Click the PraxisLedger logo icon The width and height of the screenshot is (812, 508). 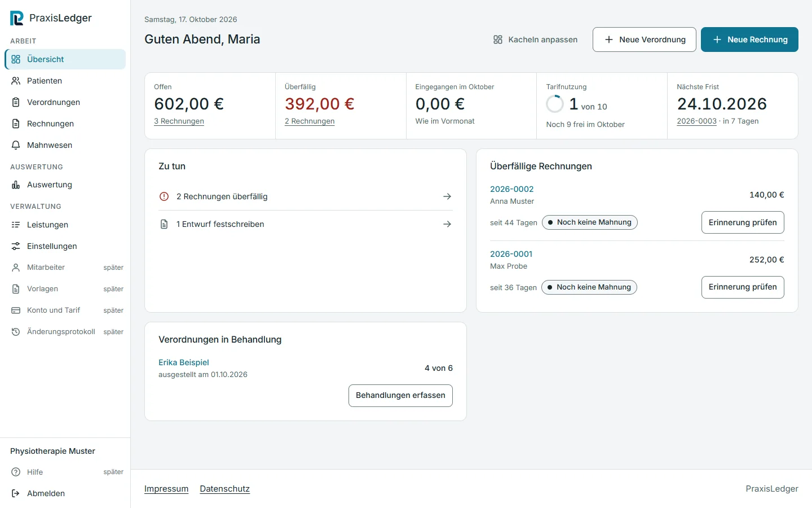pyautogui.click(x=17, y=18)
